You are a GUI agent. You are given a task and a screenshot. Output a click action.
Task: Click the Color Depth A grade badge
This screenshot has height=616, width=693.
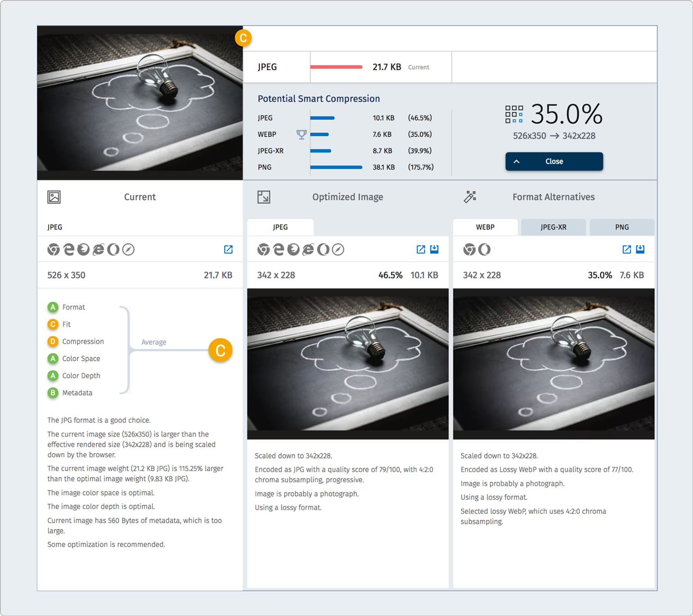(x=53, y=376)
